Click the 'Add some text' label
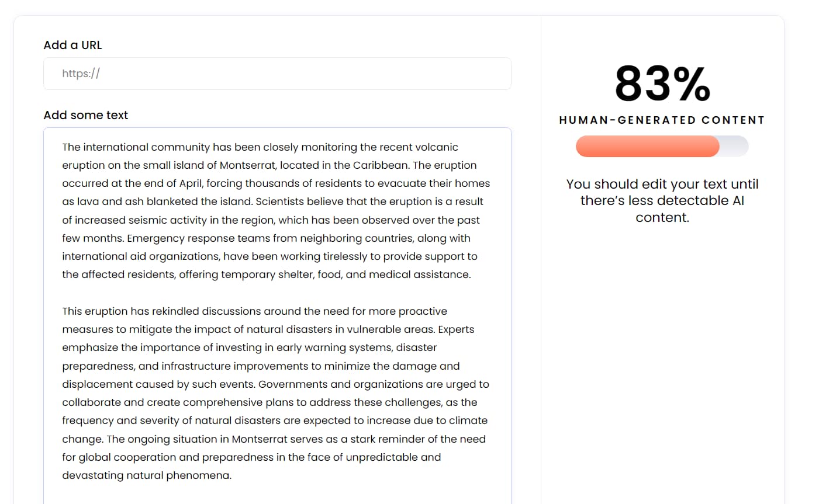 [85, 115]
